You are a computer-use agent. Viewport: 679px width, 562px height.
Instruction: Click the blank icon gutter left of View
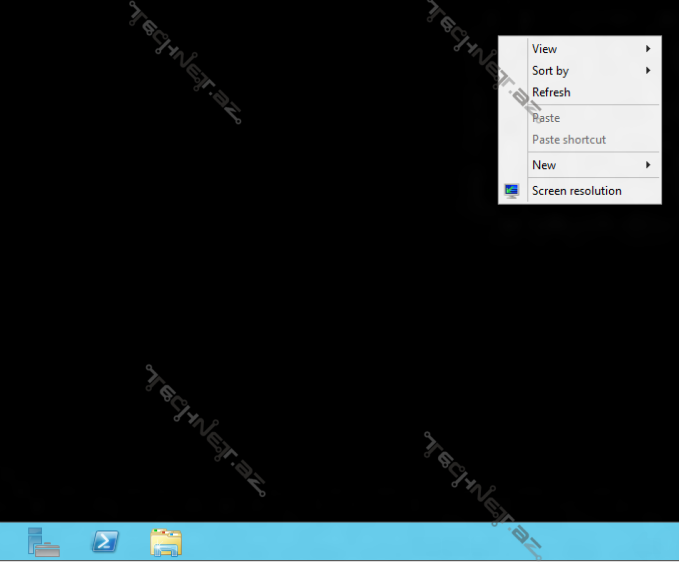point(512,49)
